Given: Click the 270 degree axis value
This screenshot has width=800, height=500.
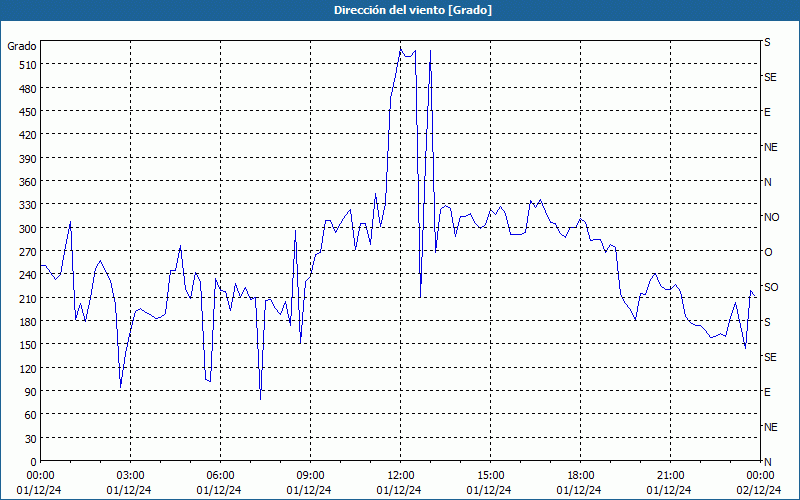Looking at the screenshot, I should pos(27,252).
